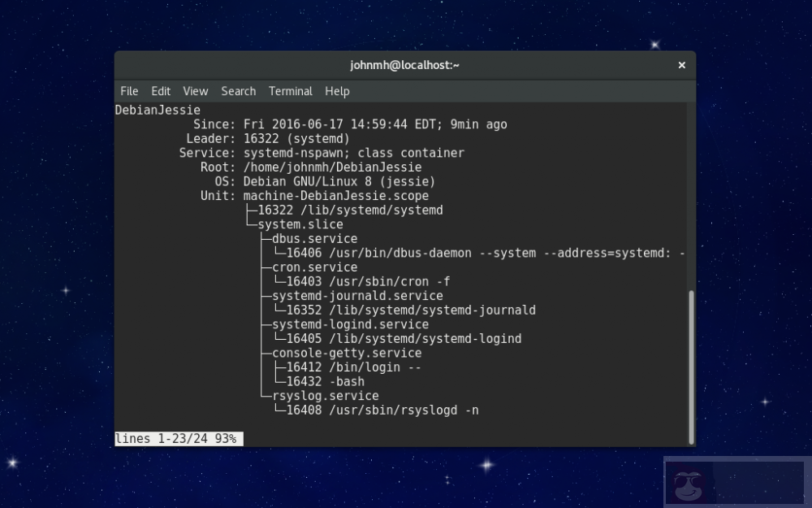Open the Search menu

[238, 91]
